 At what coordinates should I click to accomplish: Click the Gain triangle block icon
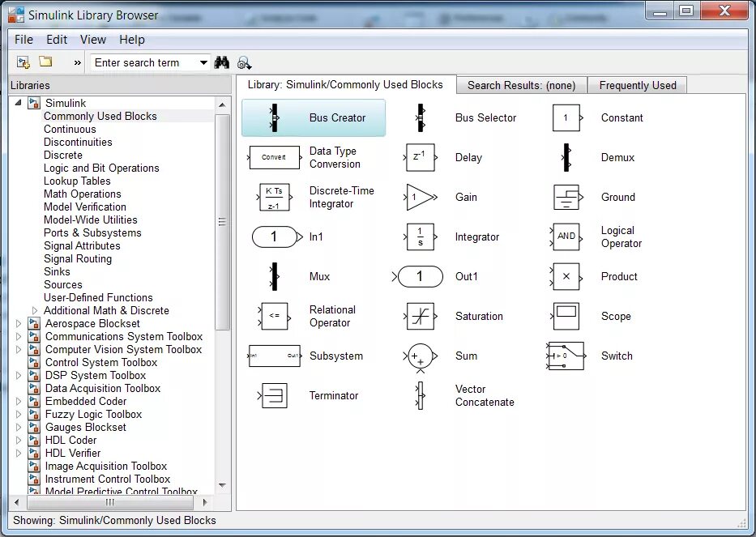420,197
